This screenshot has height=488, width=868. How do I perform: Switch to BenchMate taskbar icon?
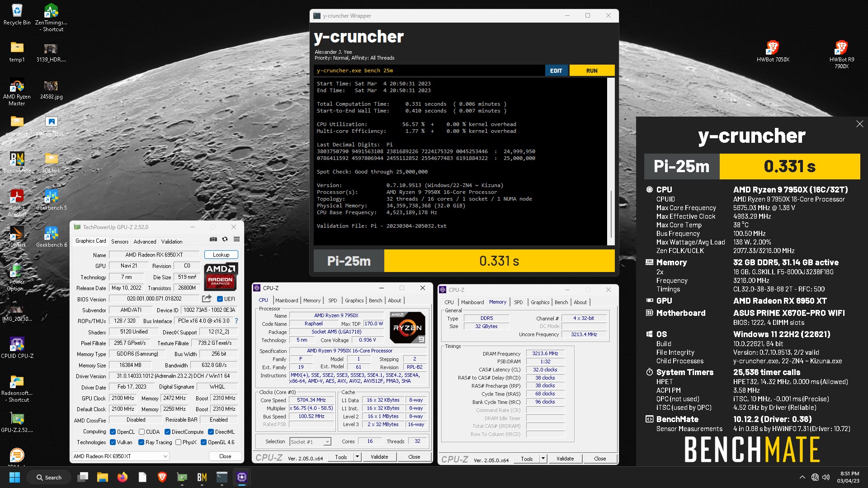pyautogui.click(x=202, y=477)
